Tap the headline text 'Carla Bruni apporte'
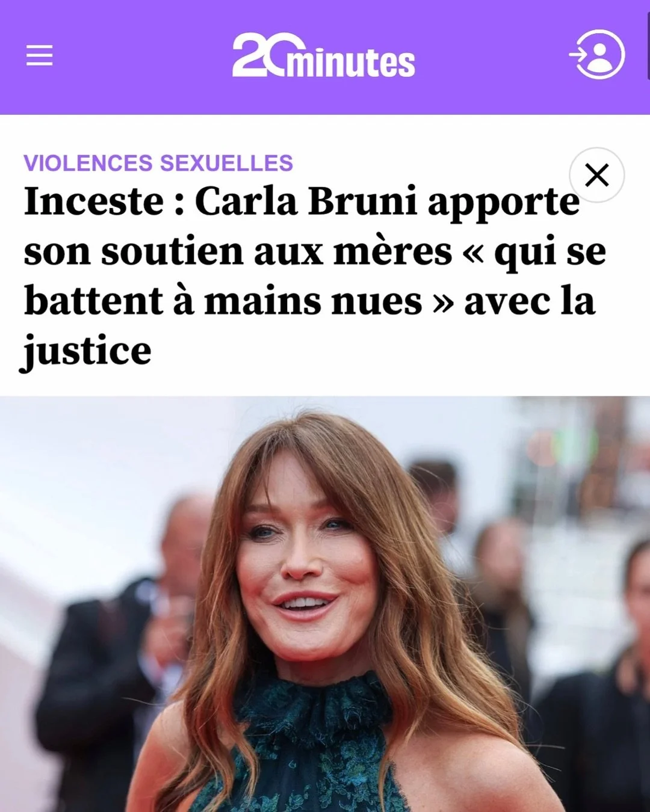 (x=387, y=202)
